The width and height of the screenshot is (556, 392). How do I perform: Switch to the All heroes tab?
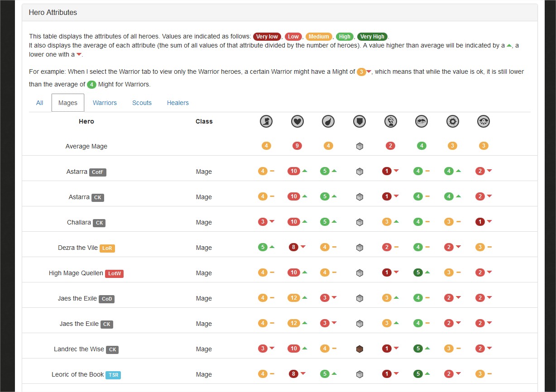[40, 103]
